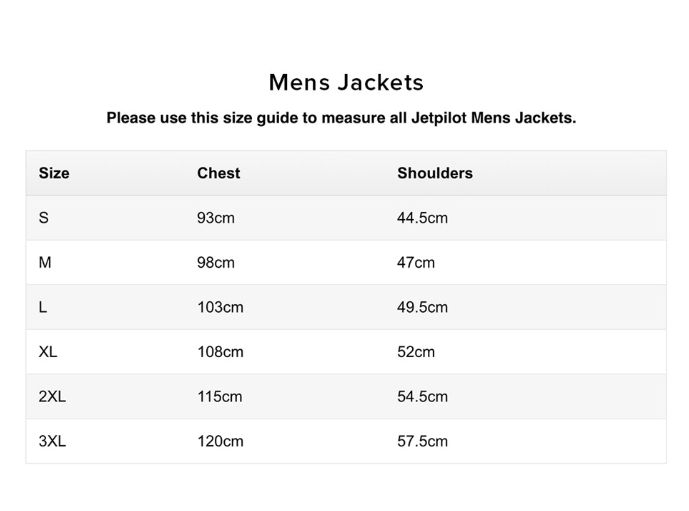Screen dimensions: 689x511
Task: Select the 2XL size label
Action: 52,397
